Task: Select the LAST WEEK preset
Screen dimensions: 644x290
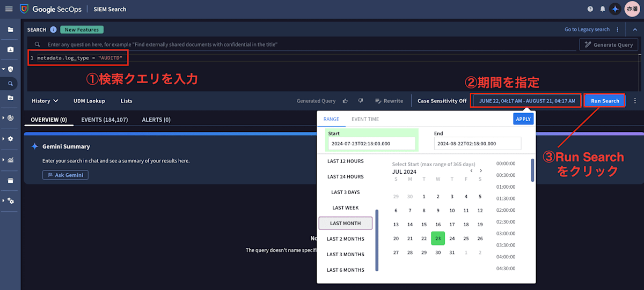Action: 345,208
